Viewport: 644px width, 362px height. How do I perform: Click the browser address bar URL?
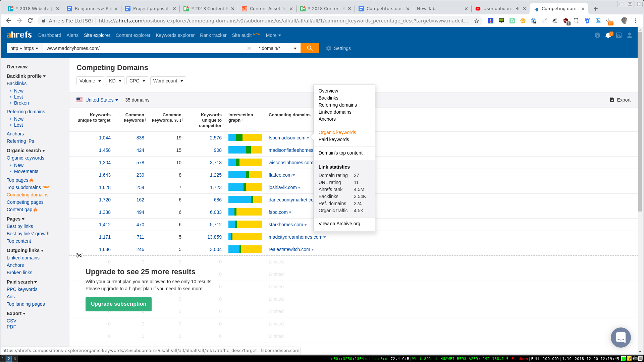[283, 21]
